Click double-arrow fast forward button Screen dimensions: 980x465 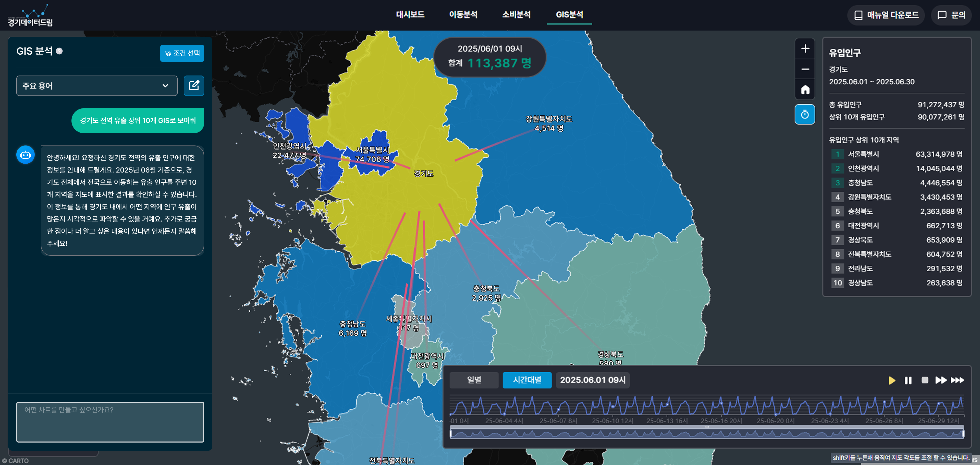pyautogui.click(x=941, y=380)
